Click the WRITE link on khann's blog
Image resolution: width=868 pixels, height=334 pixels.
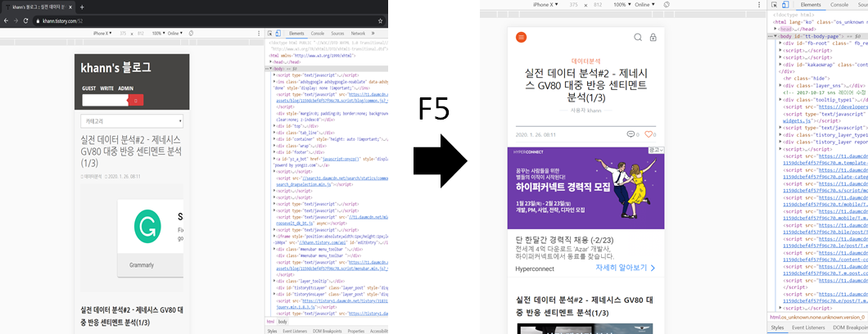[106, 88]
